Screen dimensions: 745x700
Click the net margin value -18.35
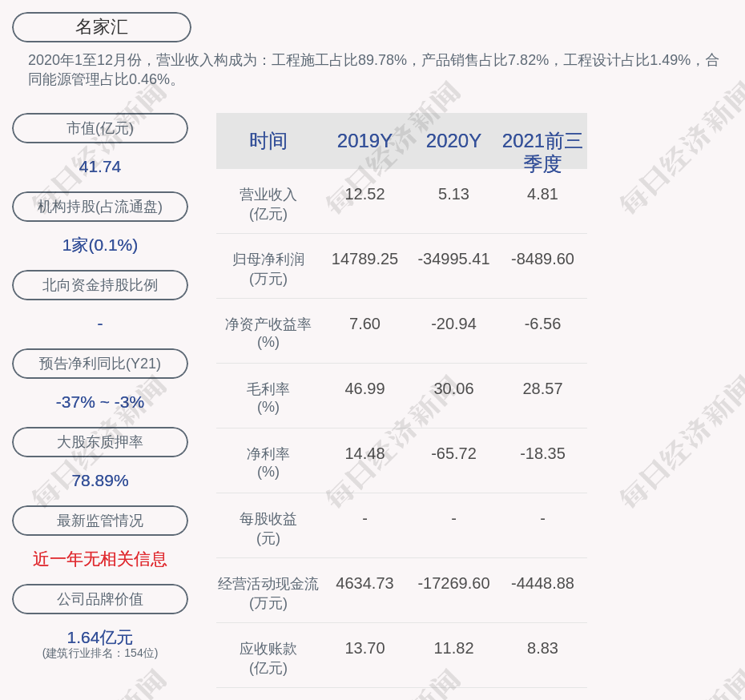(x=542, y=453)
